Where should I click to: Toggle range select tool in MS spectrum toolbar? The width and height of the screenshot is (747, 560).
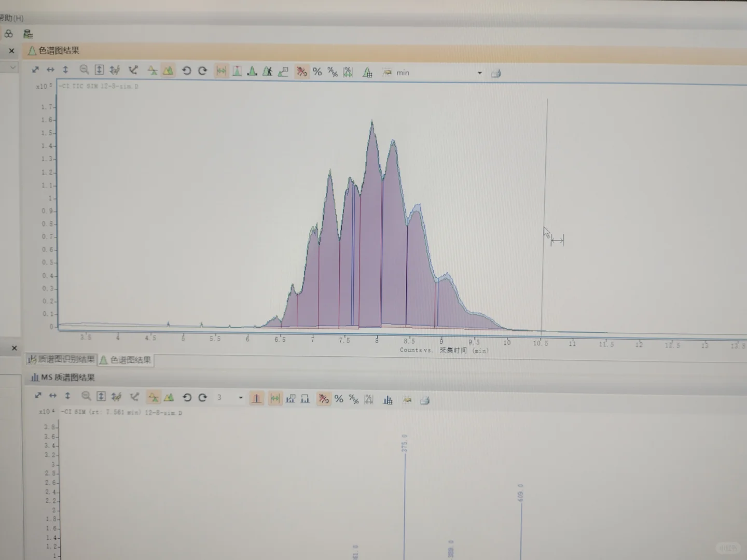coord(275,398)
